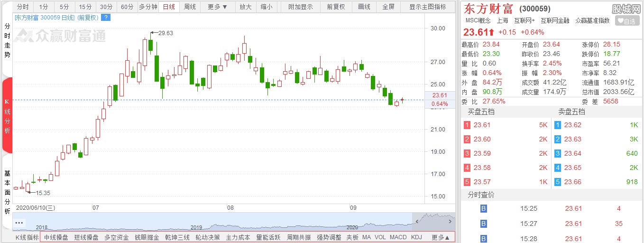The image size is (644, 243).
Task: Select 强势调整 indicator
Action: click(329, 237)
